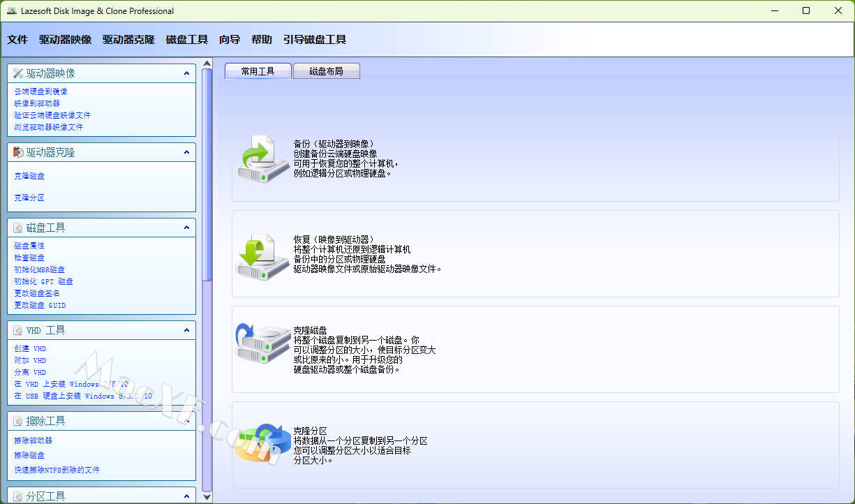Image resolution: width=855 pixels, height=504 pixels.
Task: Click the 云端硬盘到镜像 link
Action: [40, 91]
